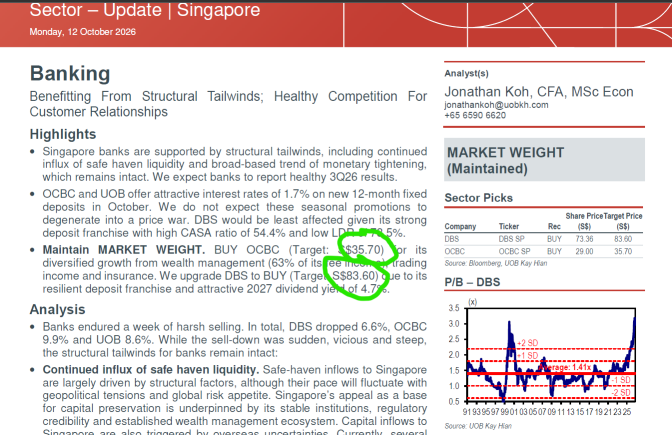Viewport: 672px width, 435px height.
Task: Click the DBS share price 73.36
Action: (x=584, y=239)
